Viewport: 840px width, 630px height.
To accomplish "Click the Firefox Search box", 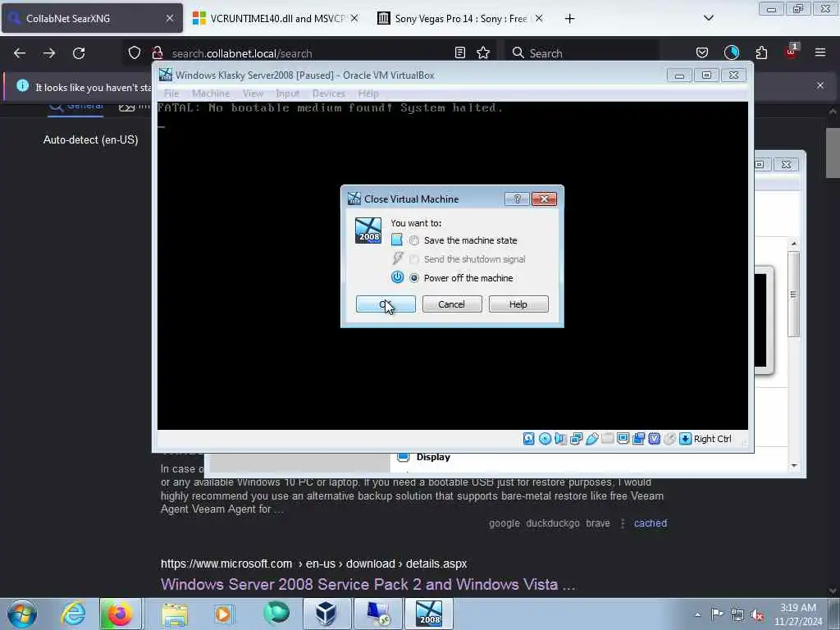I will tap(582, 53).
